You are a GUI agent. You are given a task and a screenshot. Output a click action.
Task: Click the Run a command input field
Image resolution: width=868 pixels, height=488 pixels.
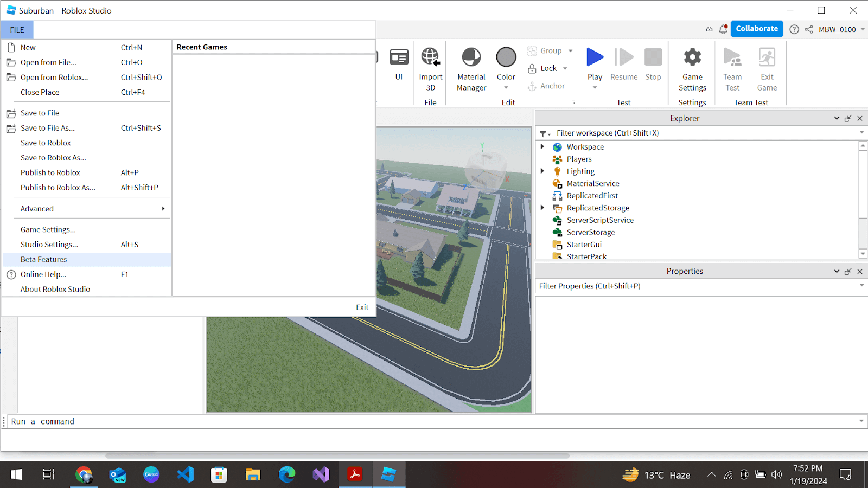(x=217, y=421)
